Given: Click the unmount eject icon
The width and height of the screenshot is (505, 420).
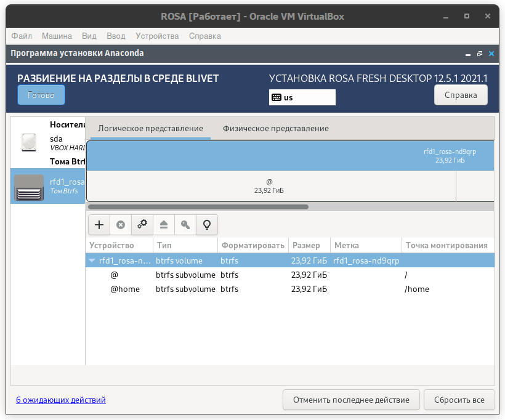Looking at the screenshot, I should pyautogui.click(x=164, y=225).
